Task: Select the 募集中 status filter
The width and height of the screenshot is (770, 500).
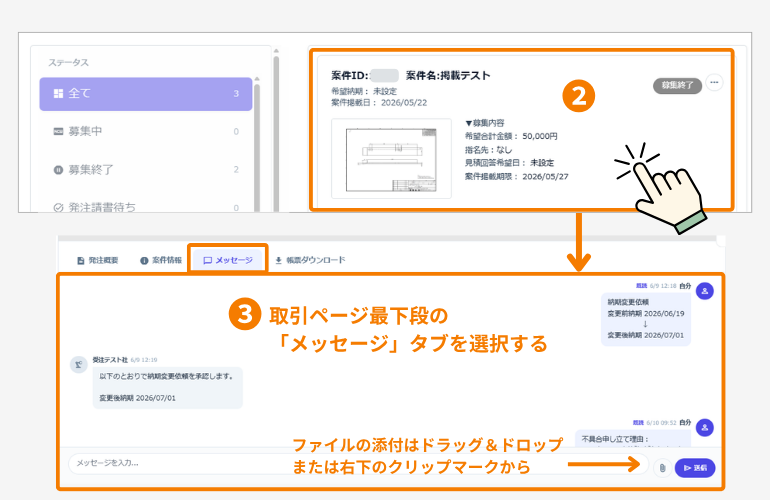Action: pyautogui.click(x=146, y=132)
